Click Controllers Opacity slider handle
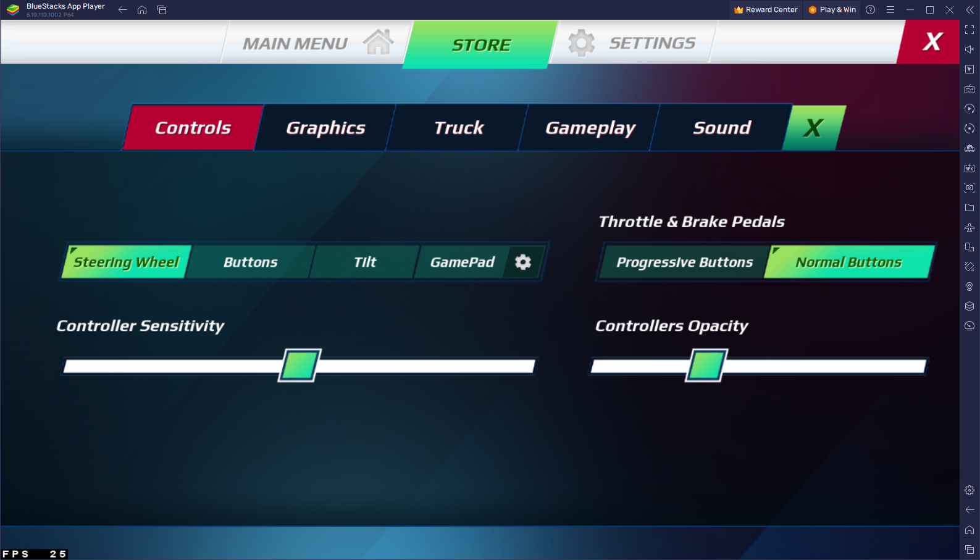This screenshot has height=560, width=980. coord(707,366)
